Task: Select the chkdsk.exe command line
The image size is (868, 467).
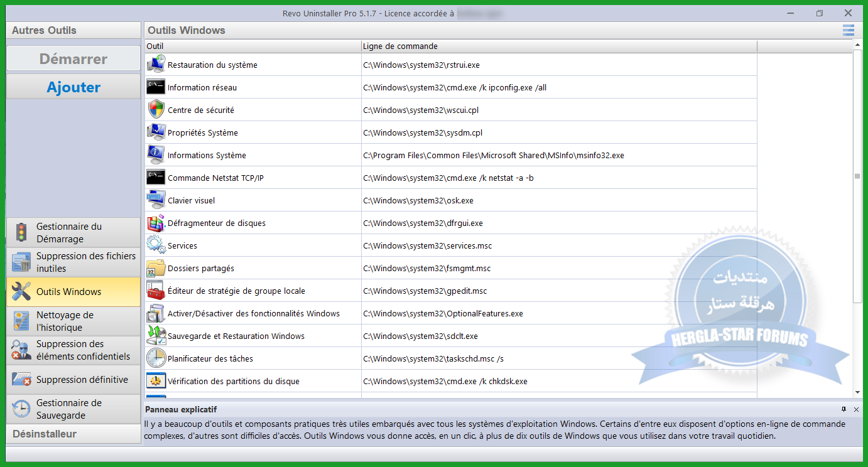Action: (445, 382)
